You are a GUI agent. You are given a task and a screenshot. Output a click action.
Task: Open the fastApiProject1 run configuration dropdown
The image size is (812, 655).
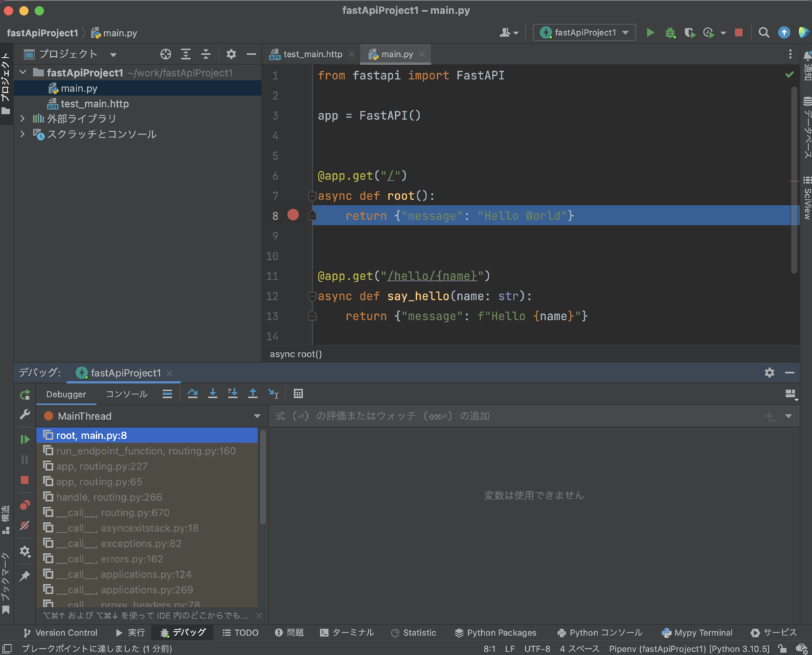(x=585, y=32)
